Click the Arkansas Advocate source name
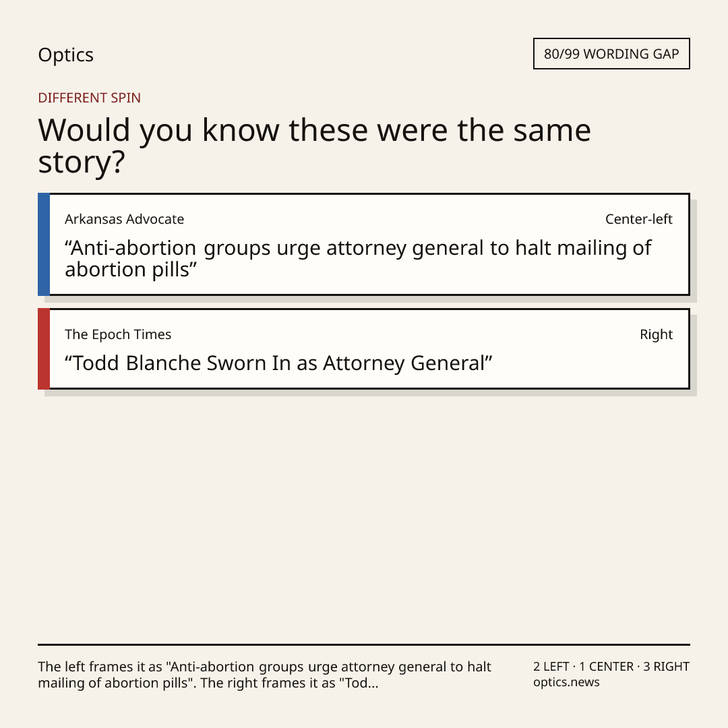The height and width of the screenshot is (728, 728). pos(125,219)
